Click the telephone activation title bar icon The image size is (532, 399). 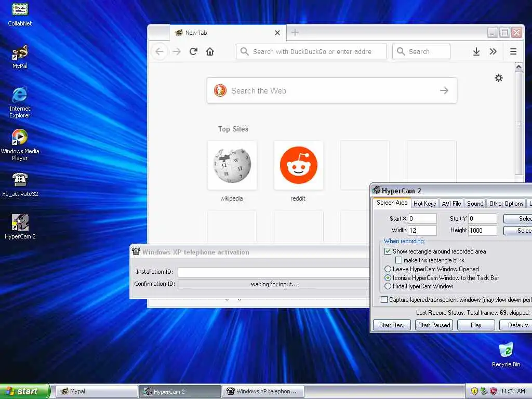[136, 252]
